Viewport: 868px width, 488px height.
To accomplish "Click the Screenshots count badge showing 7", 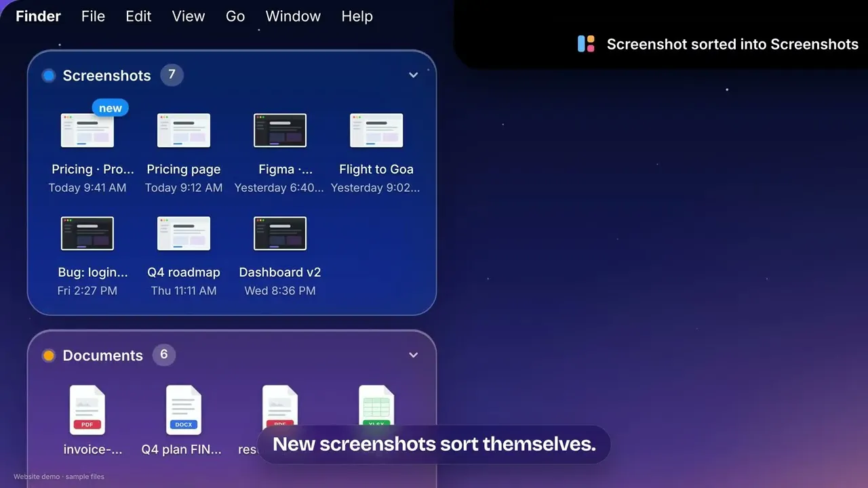I will click(172, 75).
